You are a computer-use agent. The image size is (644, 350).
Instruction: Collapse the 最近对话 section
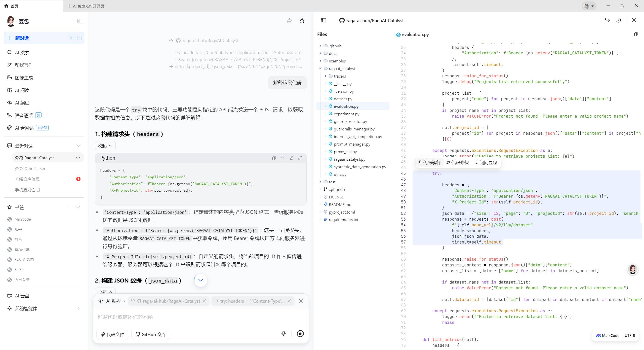[x=78, y=146]
